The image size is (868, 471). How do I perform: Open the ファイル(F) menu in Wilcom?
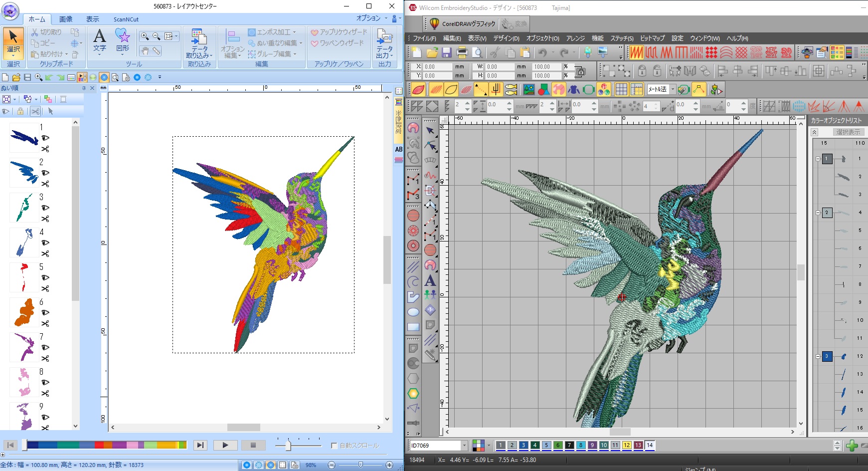click(x=424, y=38)
